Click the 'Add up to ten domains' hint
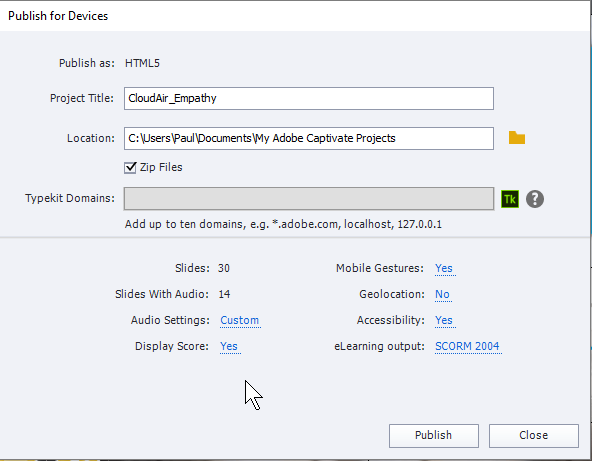The width and height of the screenshot is (592, 461). pyautogui.click(x=283, y=224)
